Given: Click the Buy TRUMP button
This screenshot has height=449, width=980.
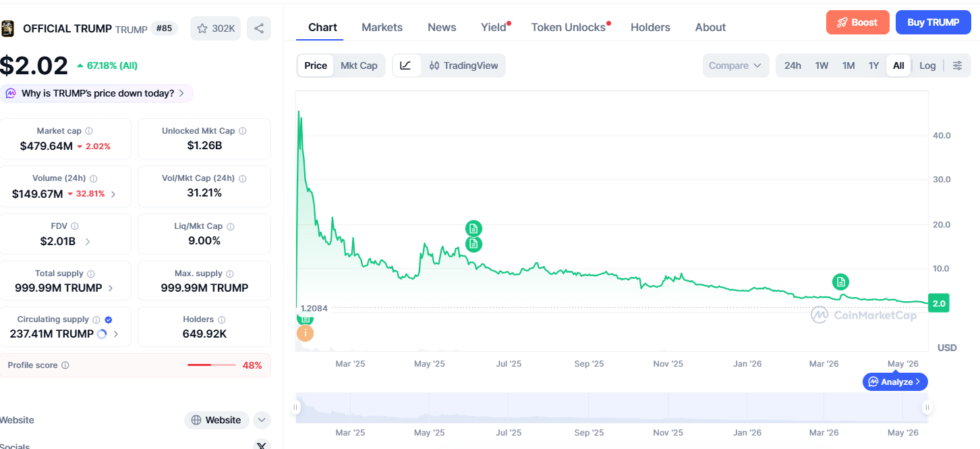Looking at the screenshot, I should 933,22.
